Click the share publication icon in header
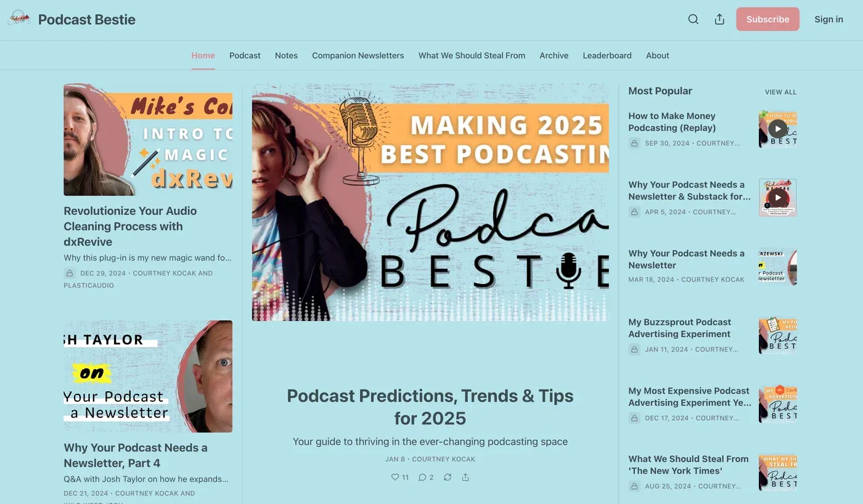The width and height of the screenshot is (863, 504). 719,19
